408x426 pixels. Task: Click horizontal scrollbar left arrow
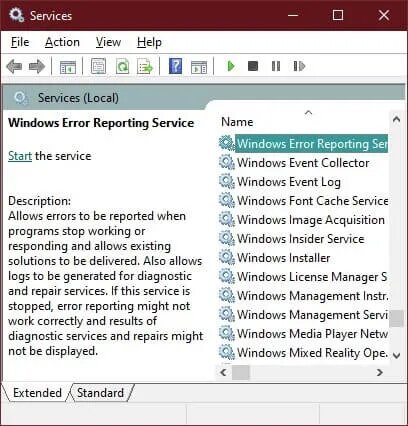pos(224,372)
